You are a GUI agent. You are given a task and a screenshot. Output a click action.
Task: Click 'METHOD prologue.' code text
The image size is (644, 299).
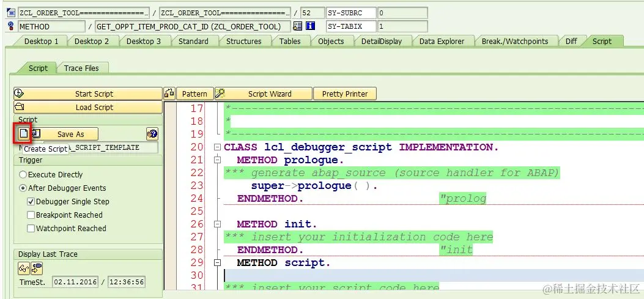coord(291,160)
